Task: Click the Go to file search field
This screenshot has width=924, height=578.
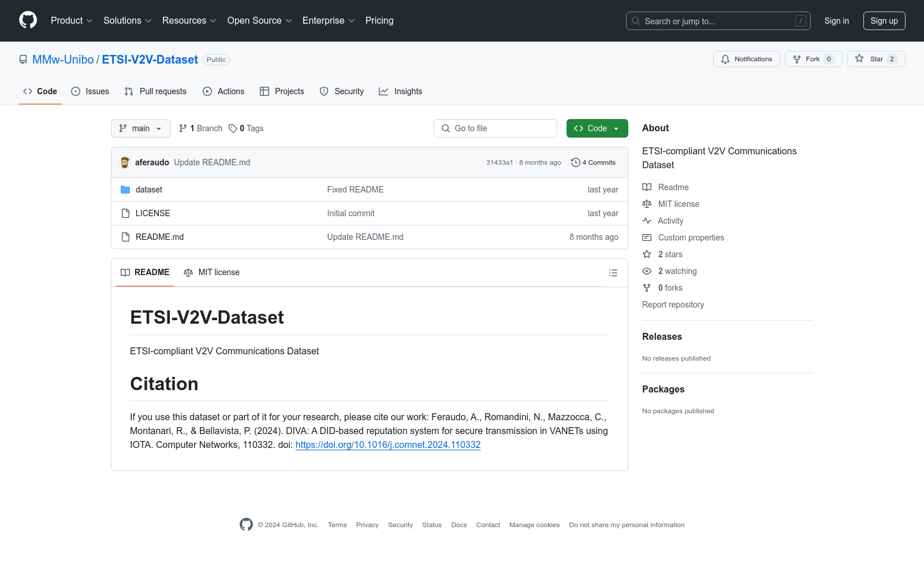Action: [x=495, y=128]
